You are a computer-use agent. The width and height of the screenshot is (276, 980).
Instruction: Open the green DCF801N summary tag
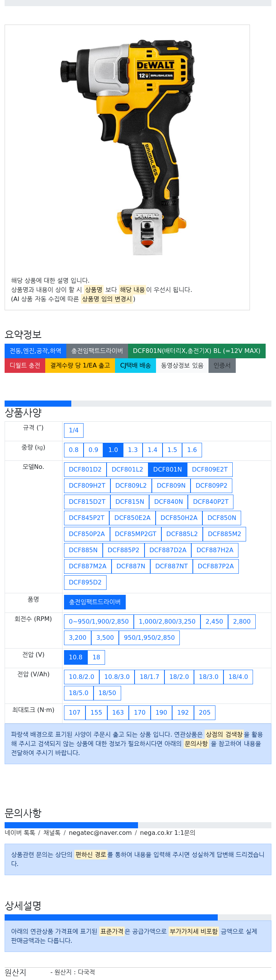[x=197, y=351]
